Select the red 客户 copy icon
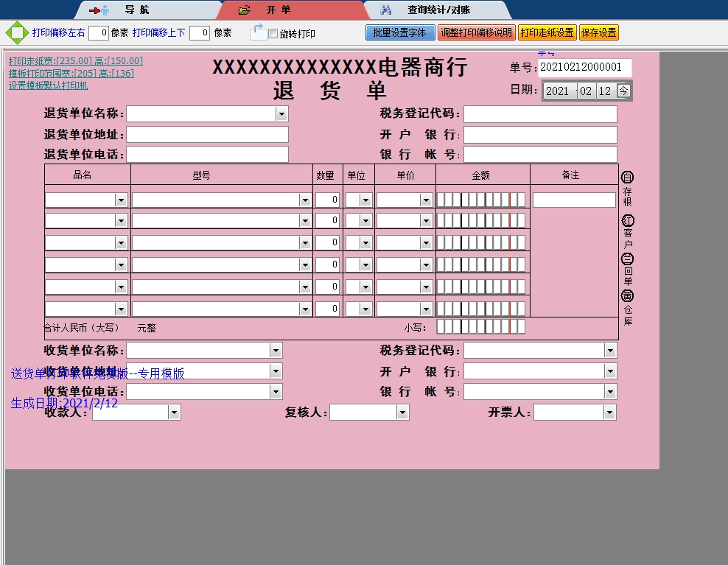 coord(626,220)
